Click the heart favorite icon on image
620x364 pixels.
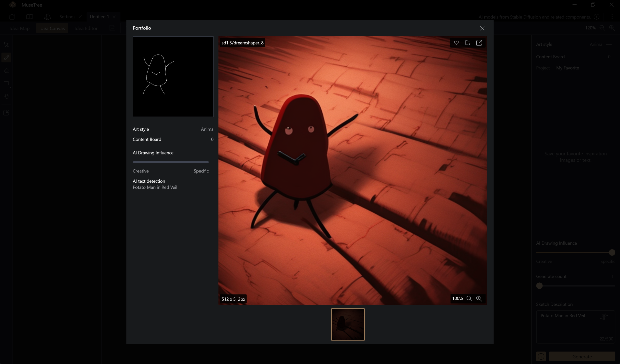coord(456,43)
